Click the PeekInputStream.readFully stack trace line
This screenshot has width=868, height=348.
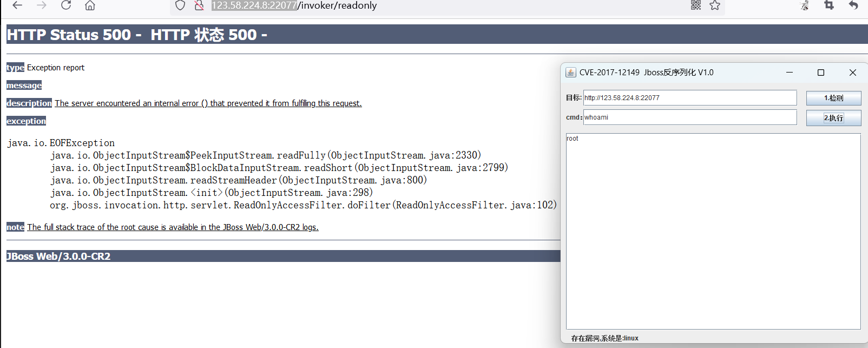tap(266, 155)
